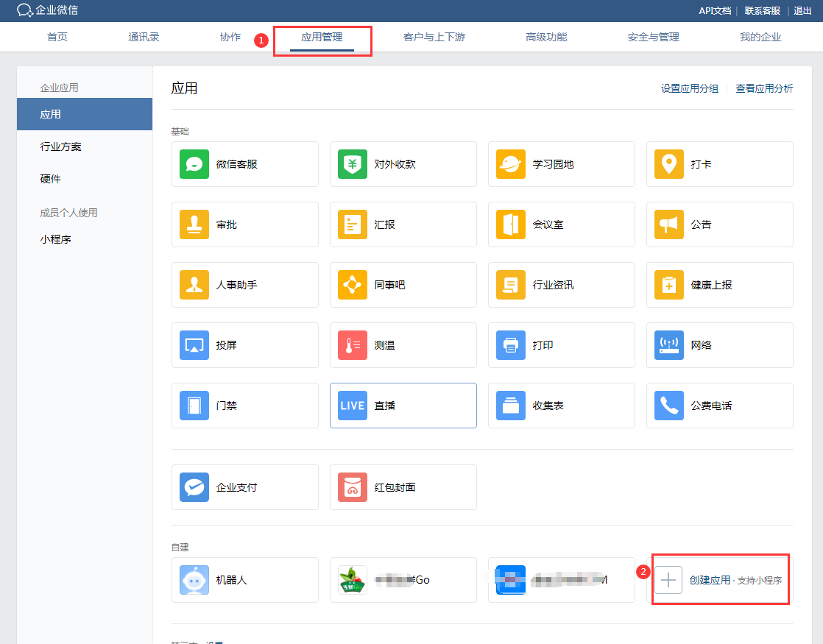The height and width of the screenshot is (644, 823).
Task: Click the 行业资讯 label text
Action: (x=554, y=285)
